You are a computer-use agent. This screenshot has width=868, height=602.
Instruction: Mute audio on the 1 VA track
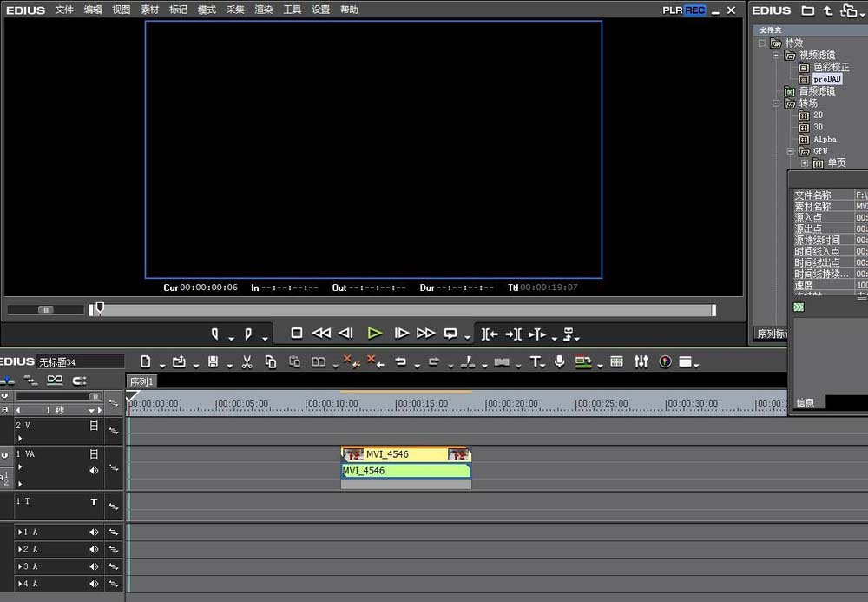pos(94,470)
